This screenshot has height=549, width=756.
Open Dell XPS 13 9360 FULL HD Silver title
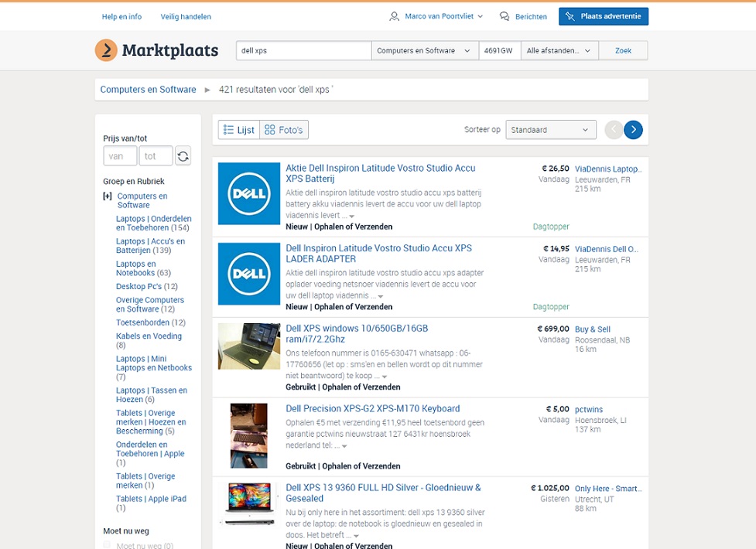point(383,493)
